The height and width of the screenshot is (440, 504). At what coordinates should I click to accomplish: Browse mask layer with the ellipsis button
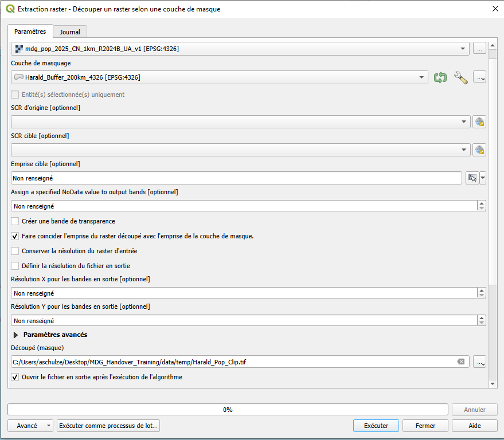pos(480,78)
